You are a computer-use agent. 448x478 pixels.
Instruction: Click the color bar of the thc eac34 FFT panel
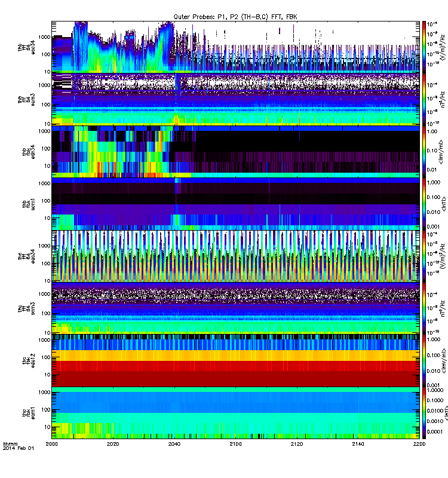(x=424, y=256)
